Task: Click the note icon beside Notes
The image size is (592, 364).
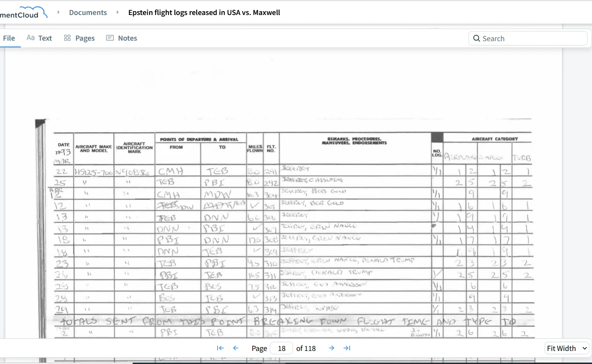Action: click(x=110, y=38)
